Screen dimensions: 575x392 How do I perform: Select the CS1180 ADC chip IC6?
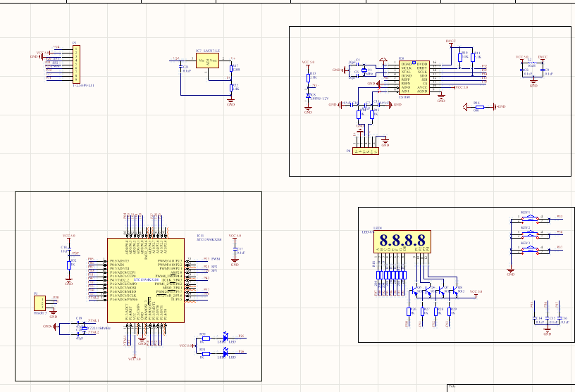414,77
